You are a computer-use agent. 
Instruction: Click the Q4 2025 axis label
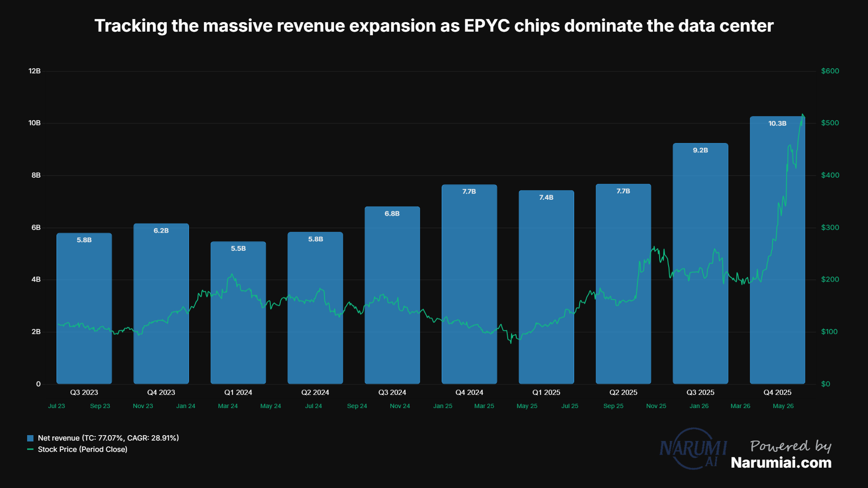click(x=778, y=393)
